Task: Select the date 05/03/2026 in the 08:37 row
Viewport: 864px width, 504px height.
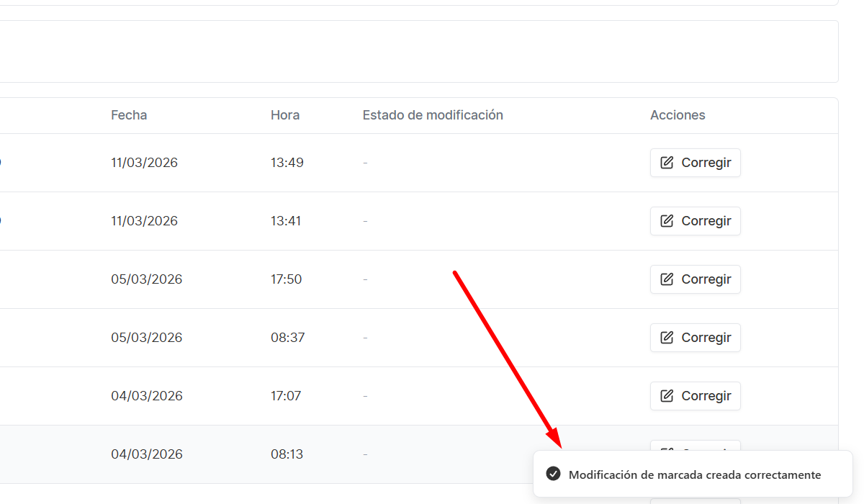Action: tap(146, 338)
